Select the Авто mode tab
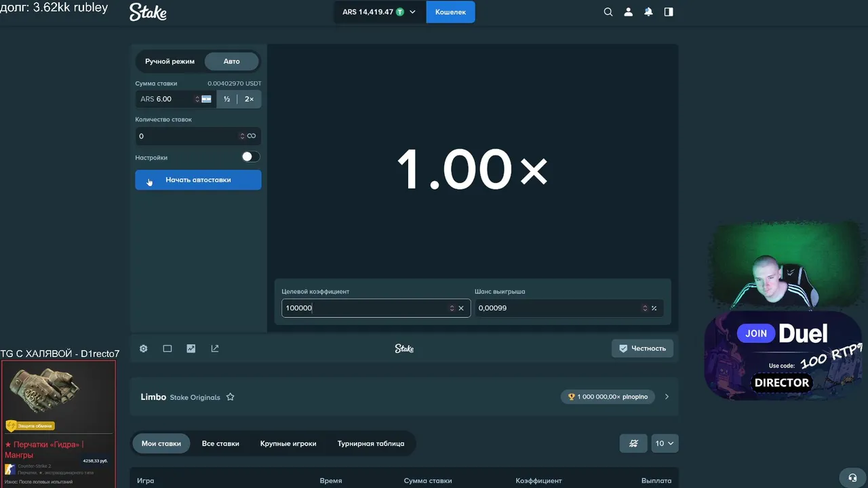868x488 pixels. (232, 61)
